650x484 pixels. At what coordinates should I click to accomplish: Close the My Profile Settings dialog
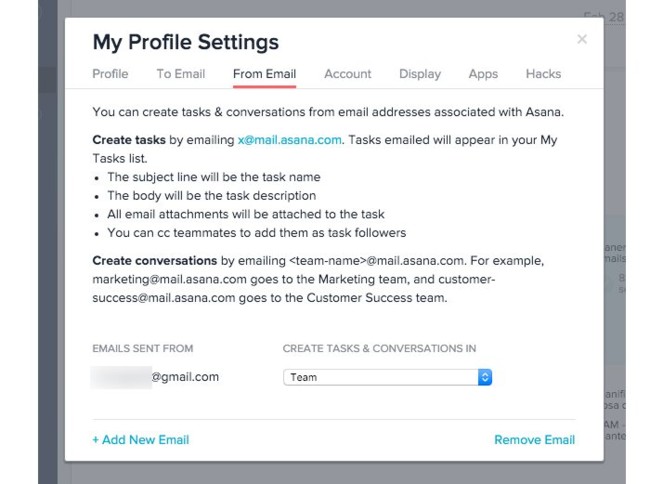(582, 39)
